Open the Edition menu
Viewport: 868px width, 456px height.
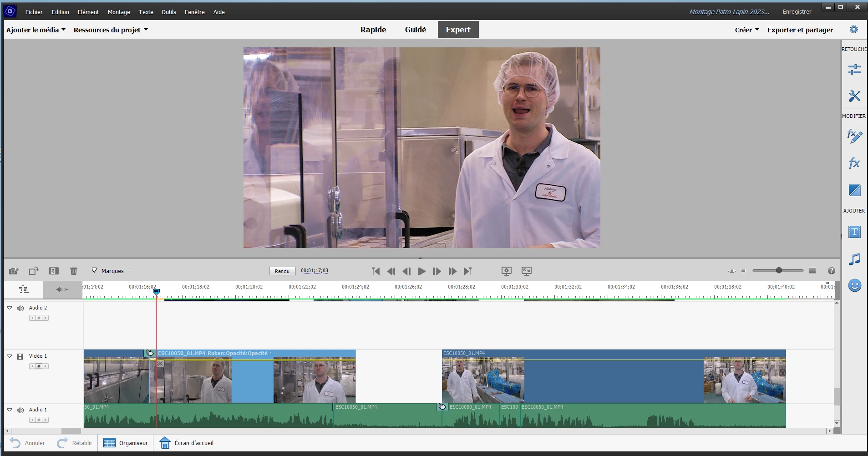point(61,12)
